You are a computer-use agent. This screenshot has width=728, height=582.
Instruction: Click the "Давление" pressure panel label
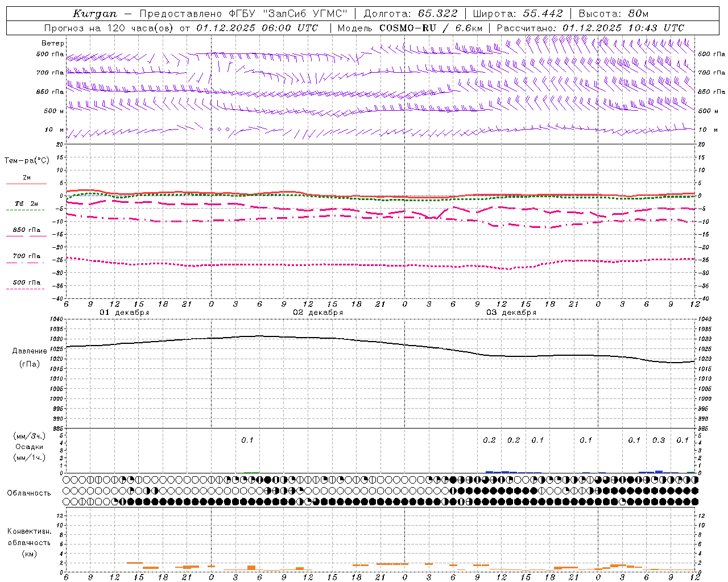(30, 351)
